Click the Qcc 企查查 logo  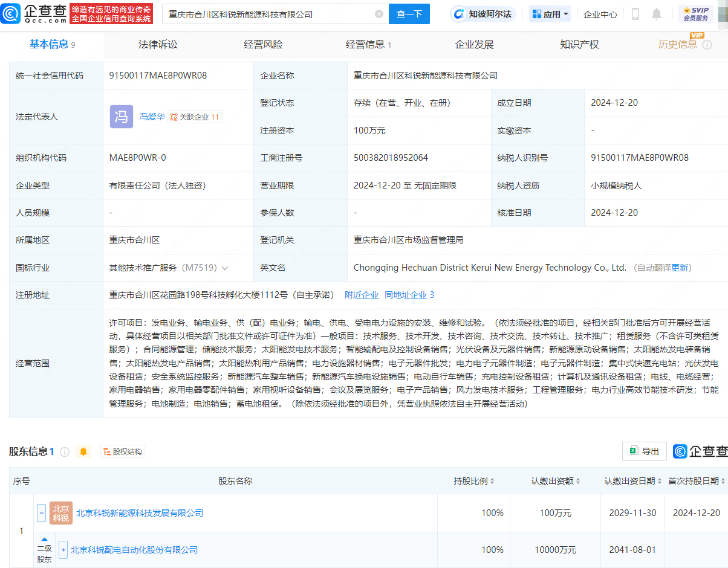click(34, 13)
